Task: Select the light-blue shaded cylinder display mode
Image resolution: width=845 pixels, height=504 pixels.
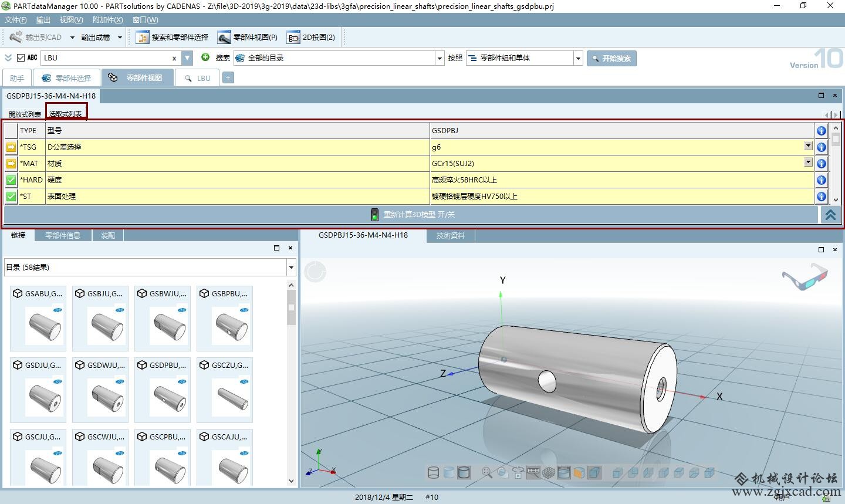Action: [x=449, y=473]
